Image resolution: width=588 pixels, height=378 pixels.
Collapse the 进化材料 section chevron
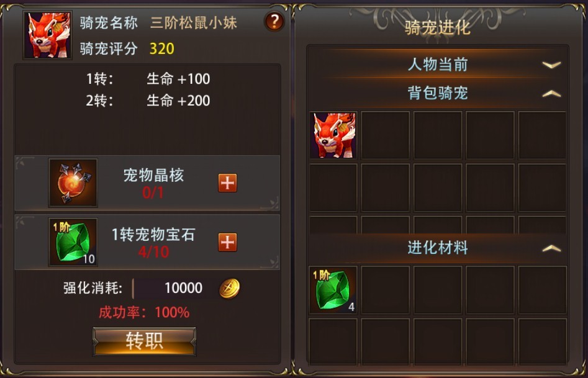551,248
